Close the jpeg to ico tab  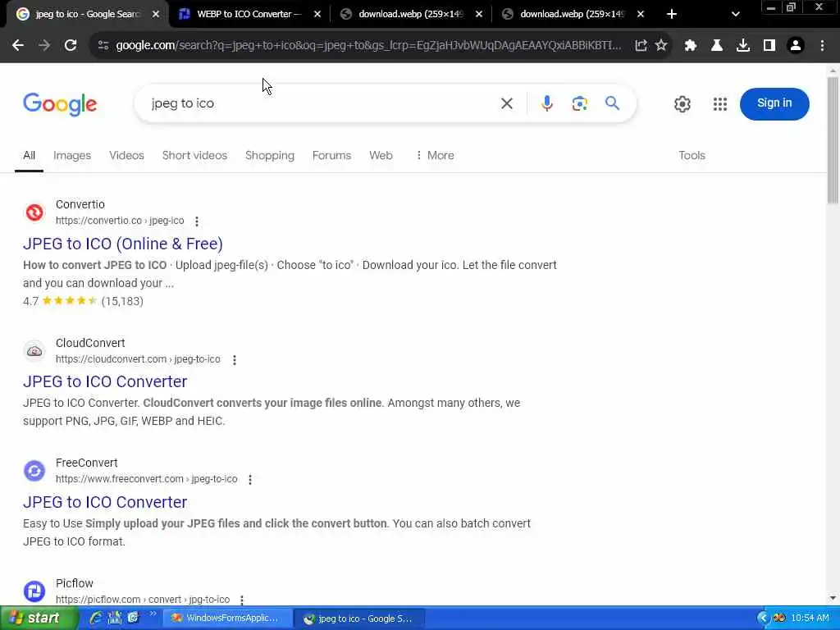click(x=156, y=15)
